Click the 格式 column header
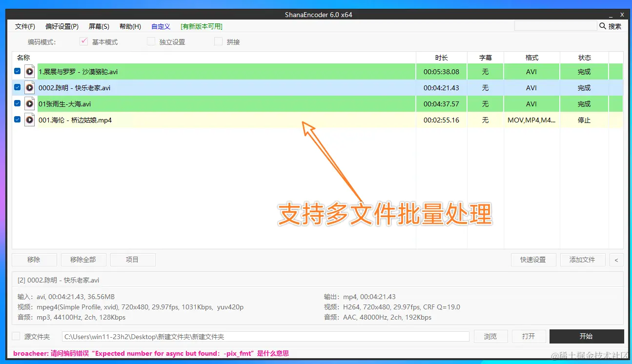This screenshot has width=632, height=364. (x=532, y=58)
